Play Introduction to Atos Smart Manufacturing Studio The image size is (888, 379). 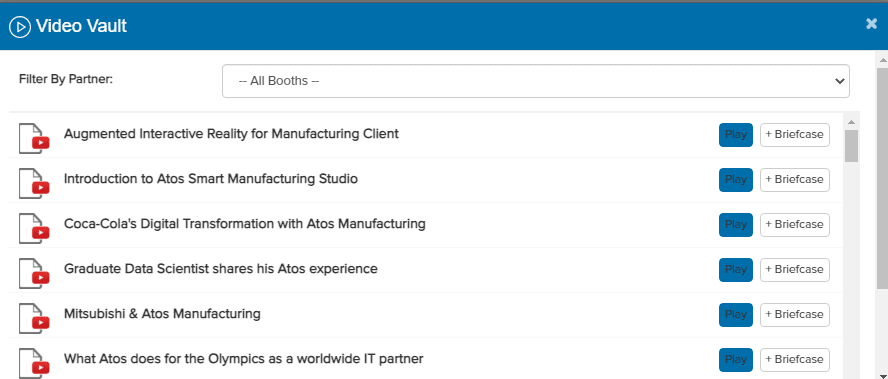click(736, 180)
